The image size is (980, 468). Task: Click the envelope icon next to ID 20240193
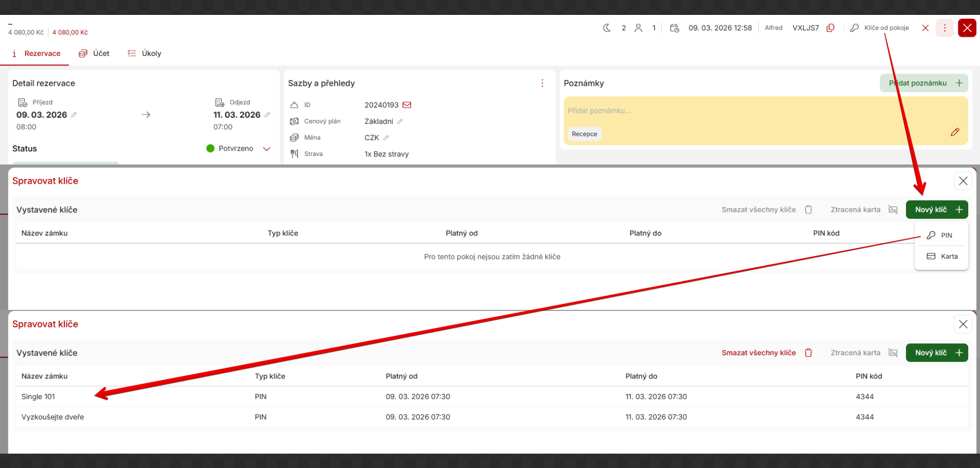pos(407,105)
